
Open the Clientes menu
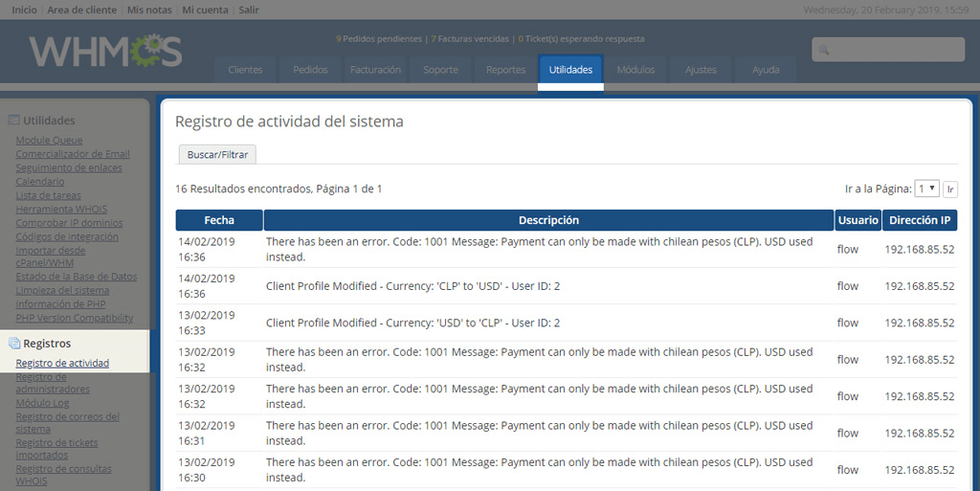(x=245, y=69)
